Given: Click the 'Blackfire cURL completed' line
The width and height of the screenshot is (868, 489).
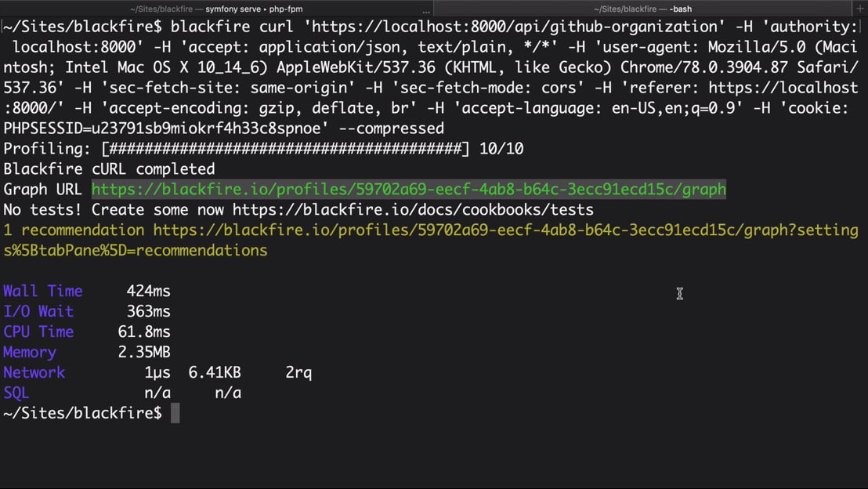Looking at the screenshot, I should (109, 169).
